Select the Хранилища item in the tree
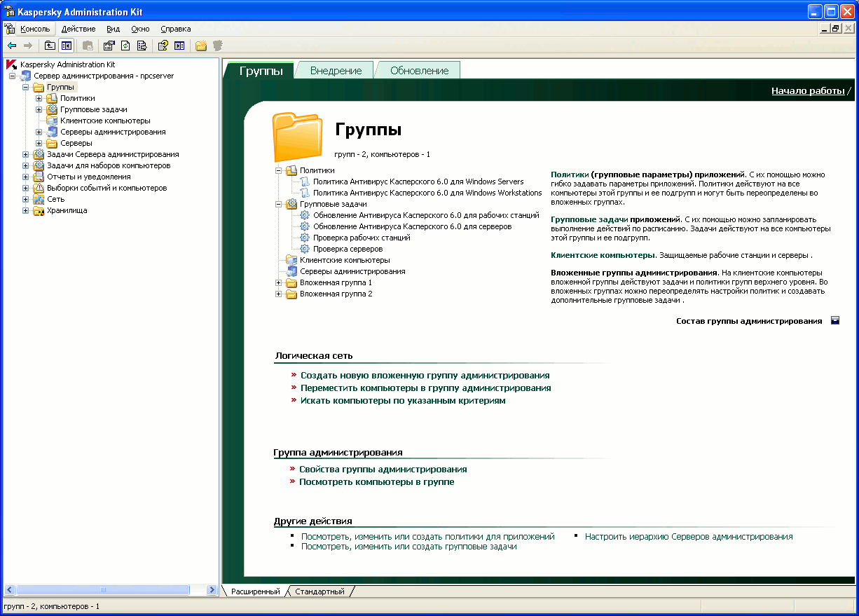859x616 pixels. pos(67,210)
